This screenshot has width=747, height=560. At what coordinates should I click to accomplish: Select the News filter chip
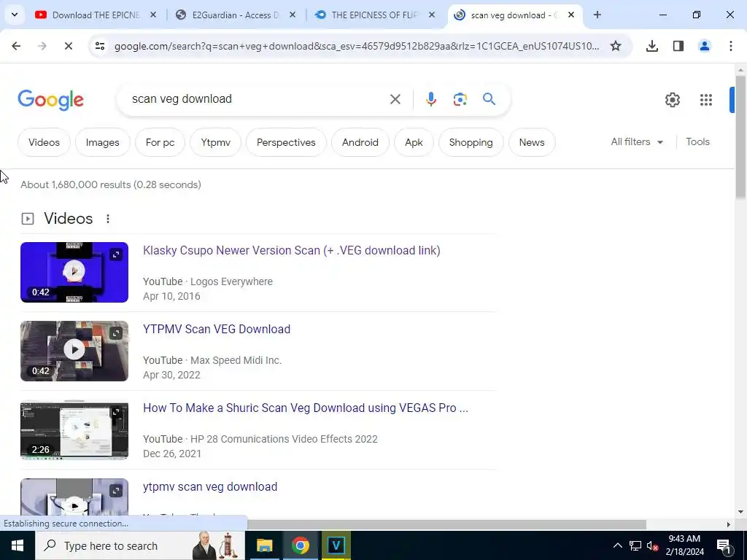click(532, 142)
